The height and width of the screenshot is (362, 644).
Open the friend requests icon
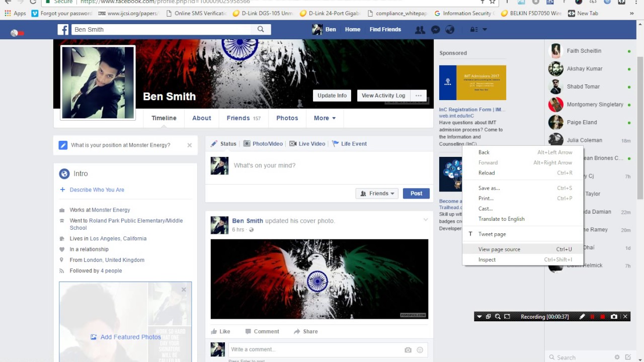coord(420,30)
